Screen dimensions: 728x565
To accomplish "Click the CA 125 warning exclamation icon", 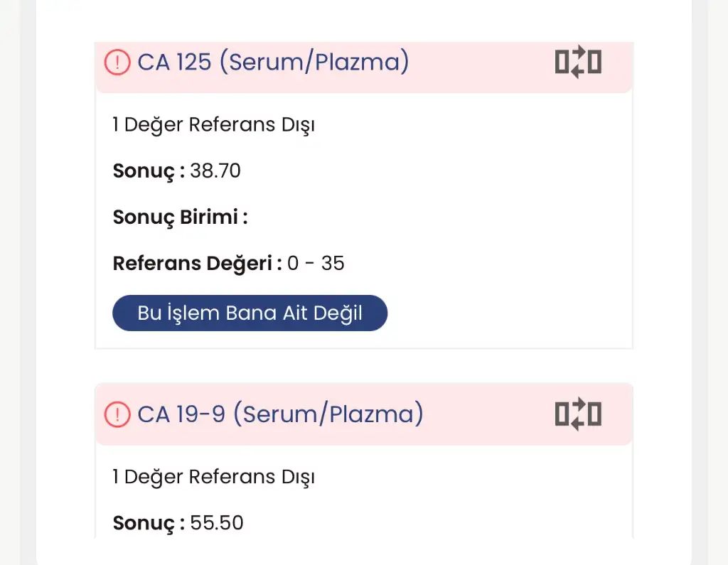I will tap(117, 63).
